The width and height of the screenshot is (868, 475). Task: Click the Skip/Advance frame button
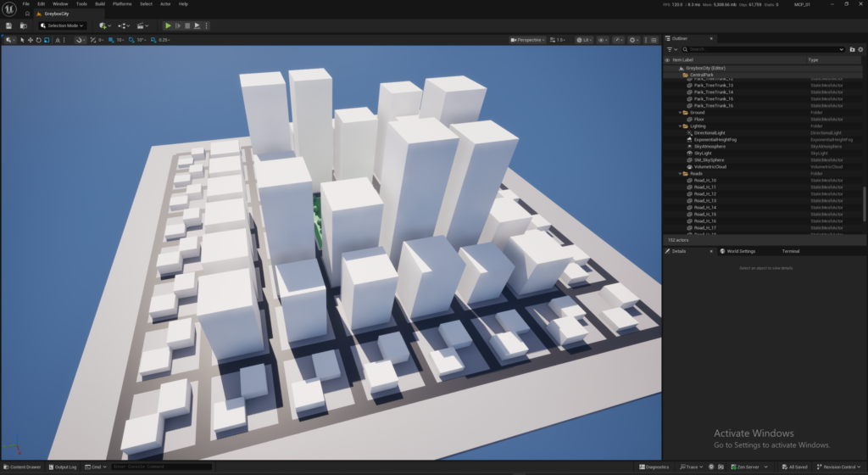178,25
